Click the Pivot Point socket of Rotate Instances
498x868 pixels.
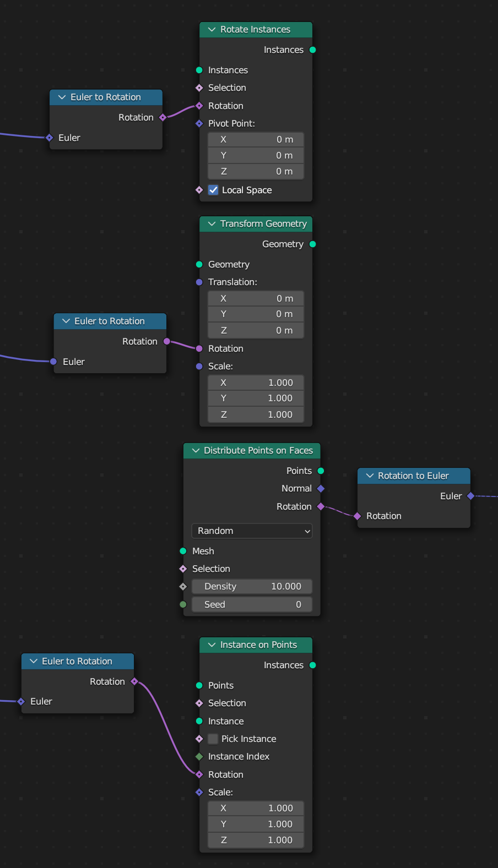click(199, 124)
